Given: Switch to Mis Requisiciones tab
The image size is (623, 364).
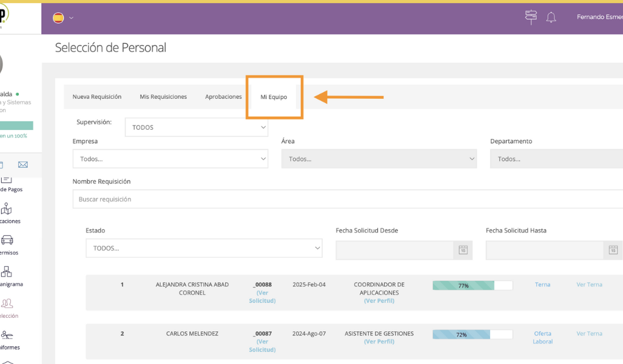Looking at the screenshot, I should pyautogui.click(x=163, y=96).
